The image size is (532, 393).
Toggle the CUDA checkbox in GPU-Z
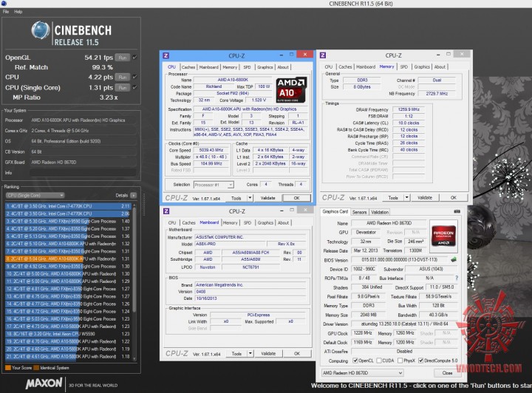379,360
